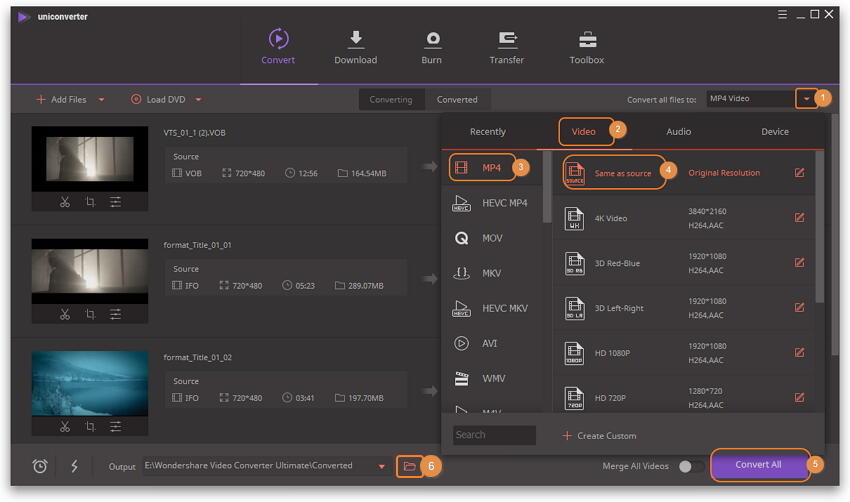Open the Burn section

432,47
